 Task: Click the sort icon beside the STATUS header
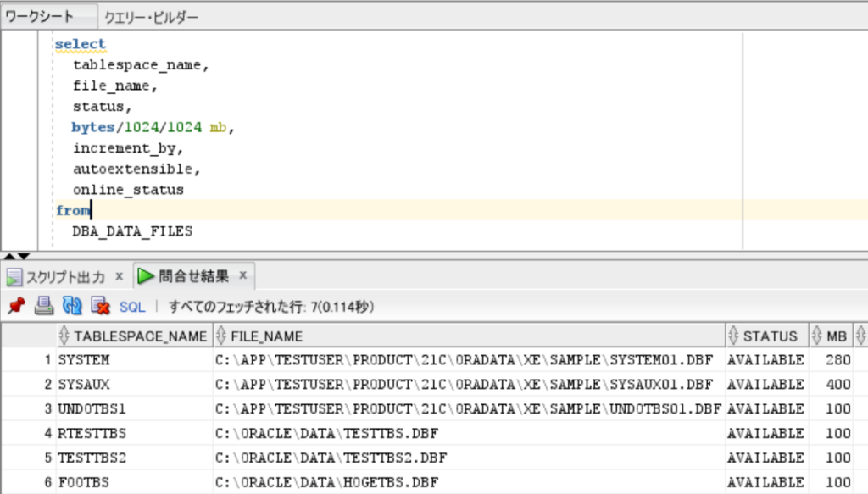click(x=734, y=336)
